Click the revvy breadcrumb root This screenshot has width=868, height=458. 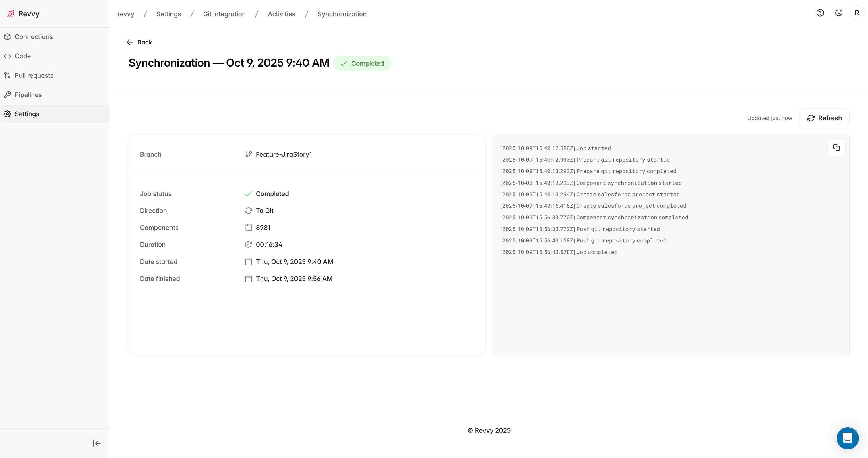click(x=126, y=14)
